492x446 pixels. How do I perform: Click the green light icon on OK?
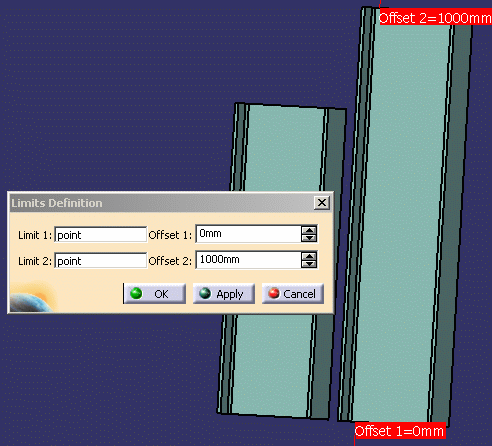[x=136, y=293]
